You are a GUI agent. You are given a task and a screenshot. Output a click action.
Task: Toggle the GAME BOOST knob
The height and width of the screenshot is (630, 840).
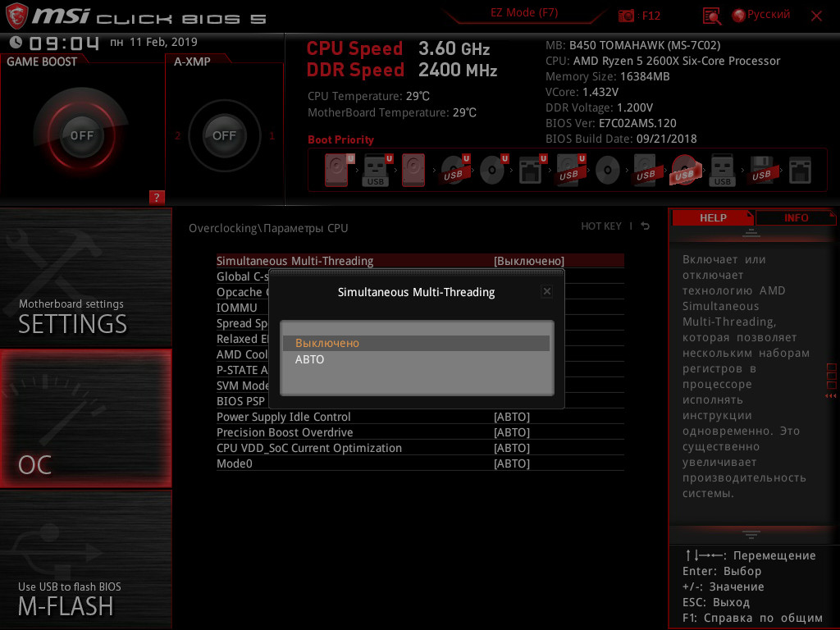coord(81,135)
